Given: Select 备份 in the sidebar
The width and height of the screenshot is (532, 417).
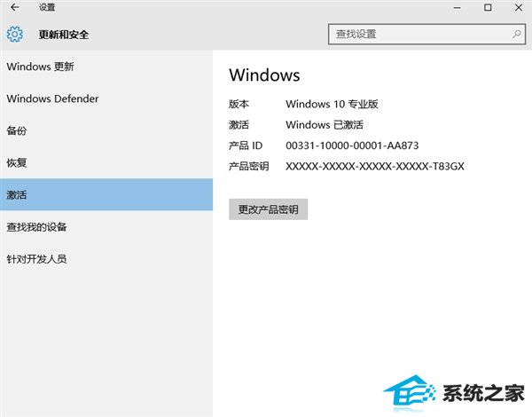Looking at the screenshot, I should (106, 130).
